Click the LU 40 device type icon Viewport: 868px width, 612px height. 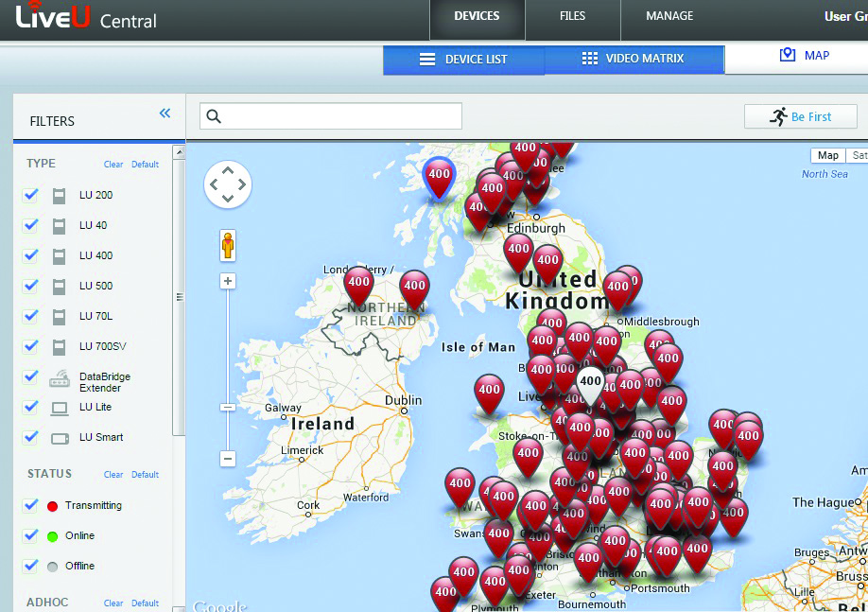pos(59,226)
